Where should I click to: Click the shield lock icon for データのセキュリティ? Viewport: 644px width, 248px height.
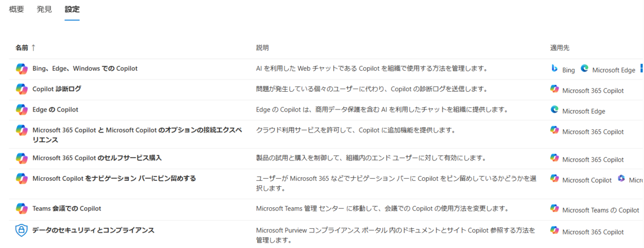tap(21, 230)
